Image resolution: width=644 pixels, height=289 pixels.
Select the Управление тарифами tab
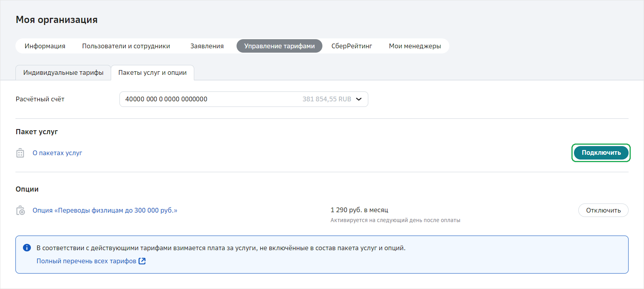(279, 46)
